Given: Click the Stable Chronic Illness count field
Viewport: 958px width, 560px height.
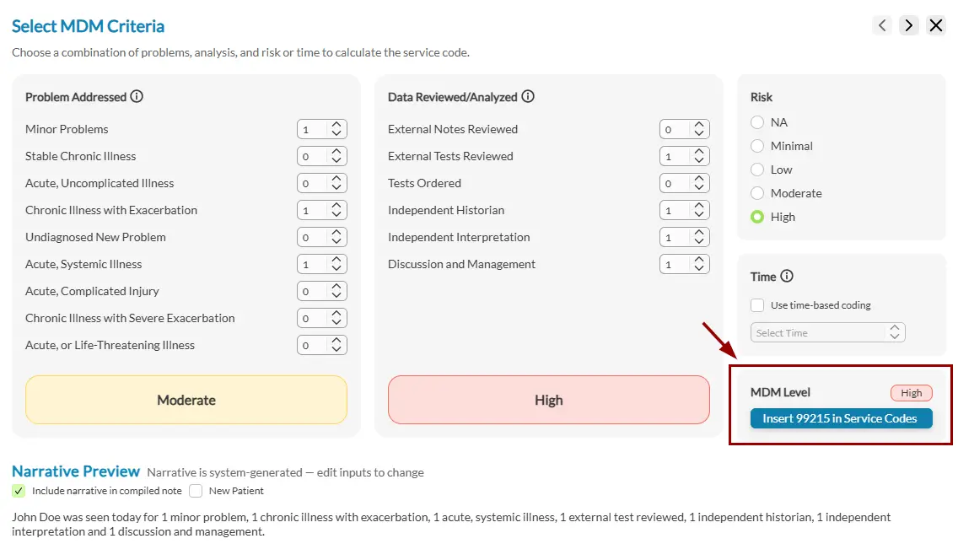Looking at the screenshot, I should pyautogui.click(x=311, y=156).
